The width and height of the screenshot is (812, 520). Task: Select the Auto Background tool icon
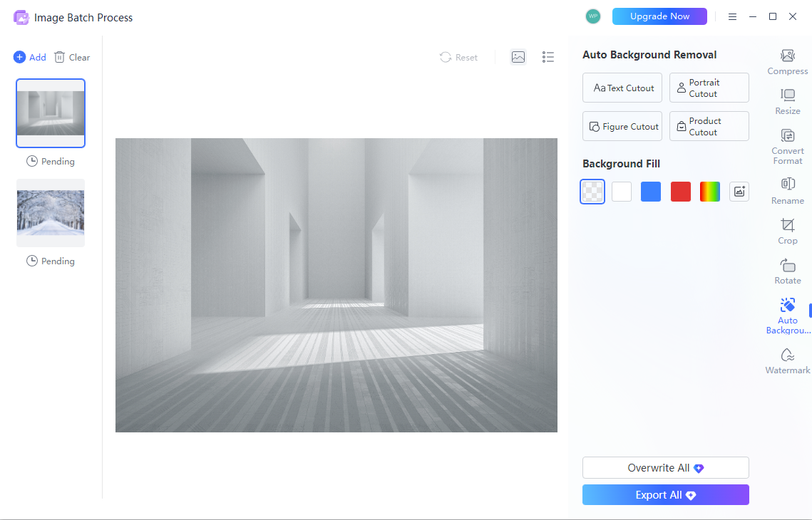pos(787,304)
